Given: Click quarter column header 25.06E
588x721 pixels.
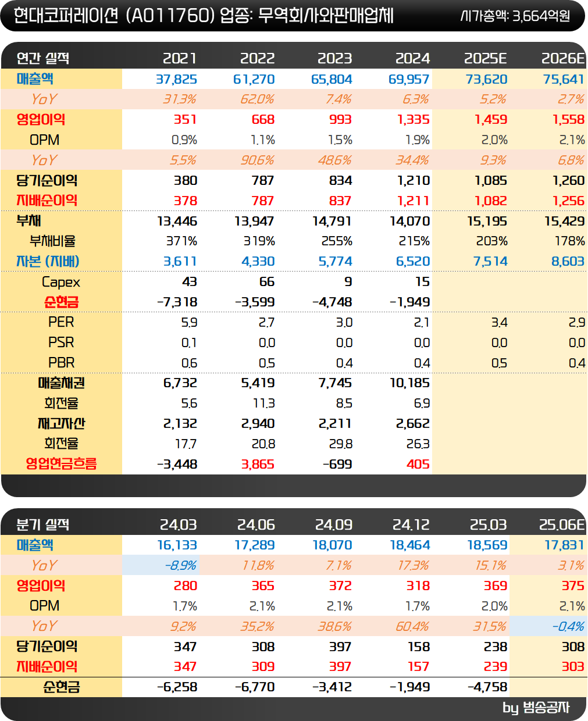Looking at the screenshot, I should tap(562, 524).
